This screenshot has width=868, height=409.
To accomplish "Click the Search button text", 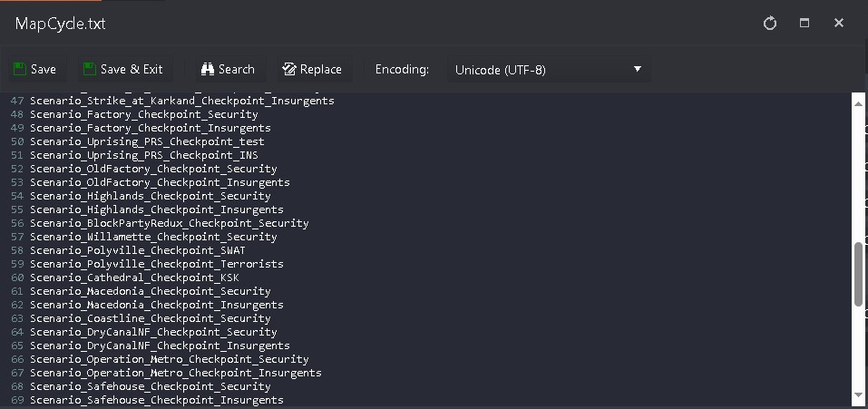I will click(x=237, y=69).
